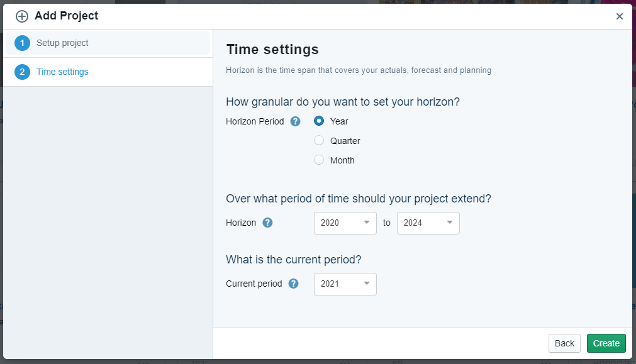This screenshot has width=636, height=364.
Task: Click the help icon next to Horizon
Action: (x=267, y=223)
